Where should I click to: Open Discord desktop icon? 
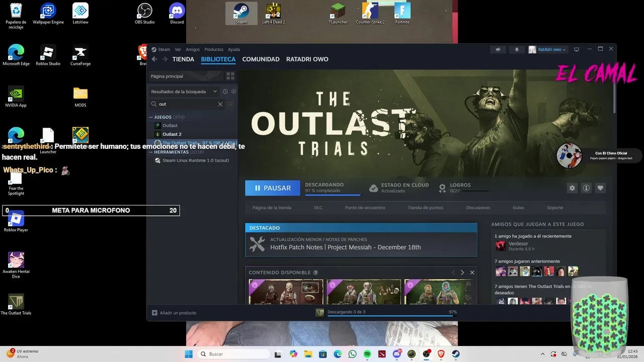click(177, 14)
